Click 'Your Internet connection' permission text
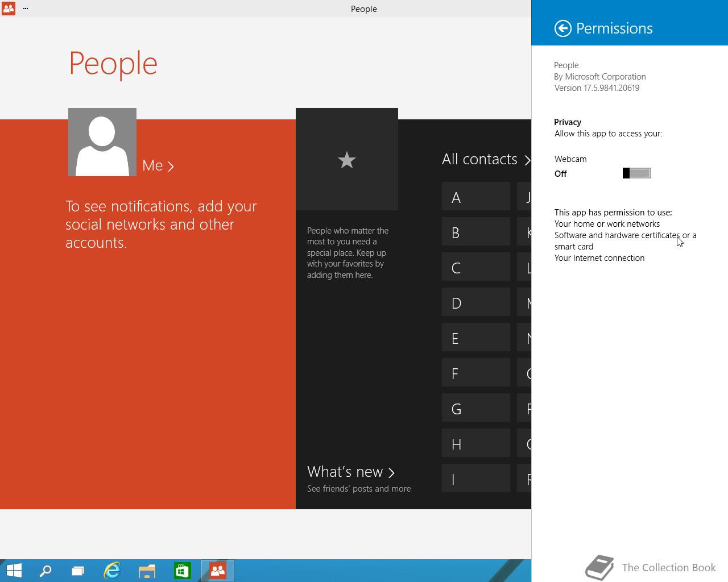This screenshot has height=582, width=728. point(599,258)
